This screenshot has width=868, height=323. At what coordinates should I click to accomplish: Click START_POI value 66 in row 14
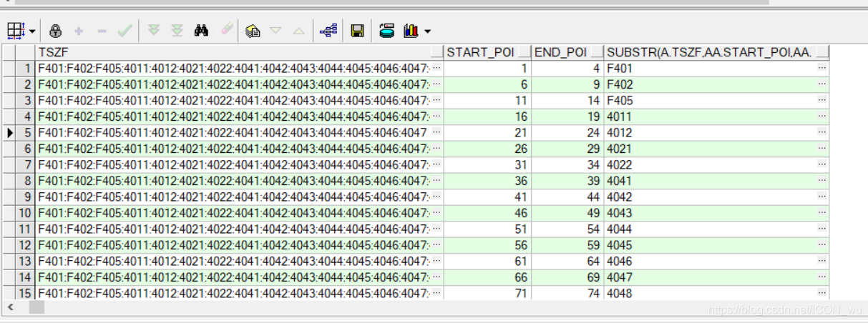[488, 277]
